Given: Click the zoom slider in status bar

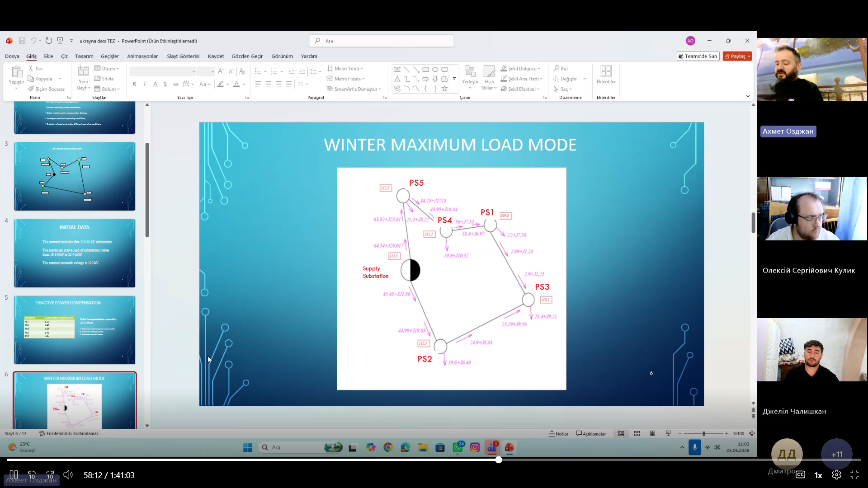Looking at the screenshot, I should coord(703,434).
